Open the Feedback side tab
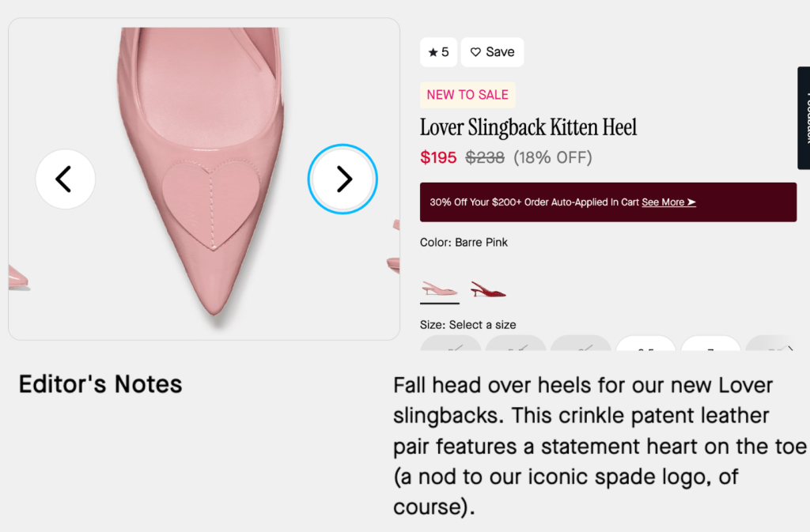The width and height of the screenshot is (810, 532). click(x=804, y=118)
